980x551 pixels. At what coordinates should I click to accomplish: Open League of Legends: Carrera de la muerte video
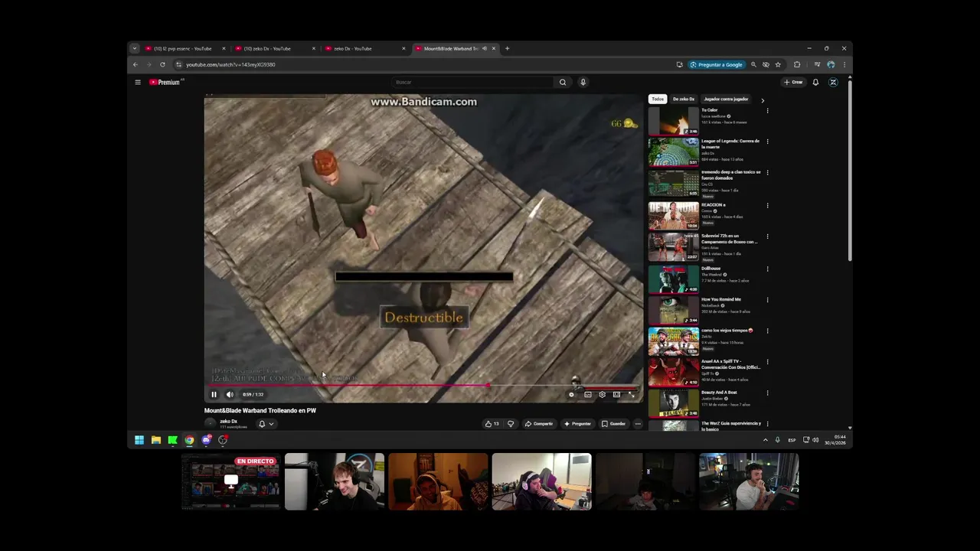pos(674,152)
